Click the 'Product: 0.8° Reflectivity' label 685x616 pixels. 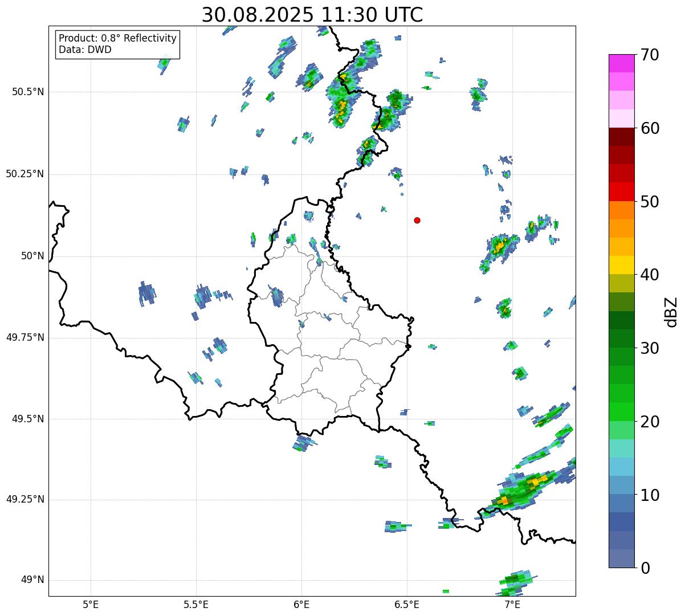[118, 38]
